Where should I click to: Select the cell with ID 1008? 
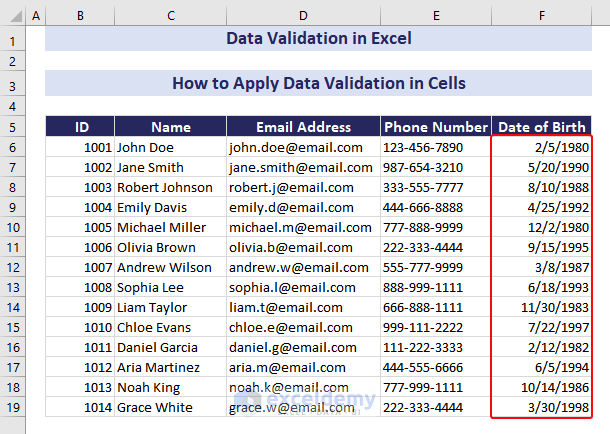[x=80, y=287]
